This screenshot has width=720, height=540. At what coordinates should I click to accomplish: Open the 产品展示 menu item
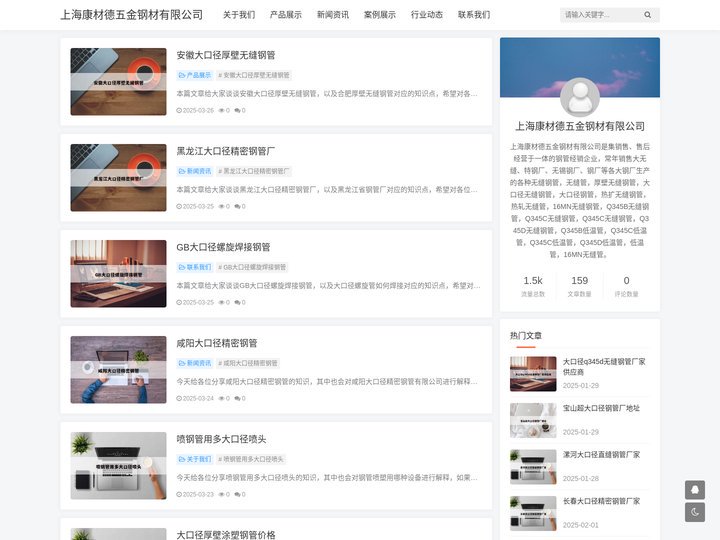(286, 15)
